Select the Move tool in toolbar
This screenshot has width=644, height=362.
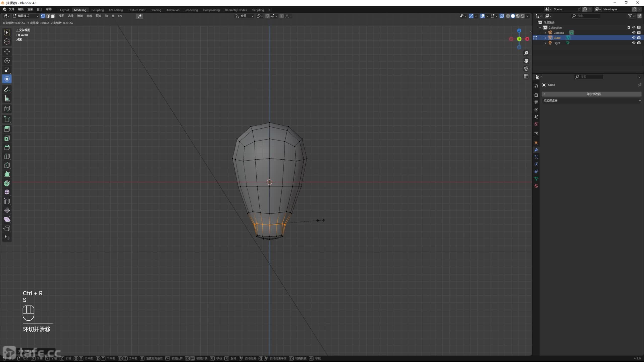pyautogui.click(x=7, y=52)
